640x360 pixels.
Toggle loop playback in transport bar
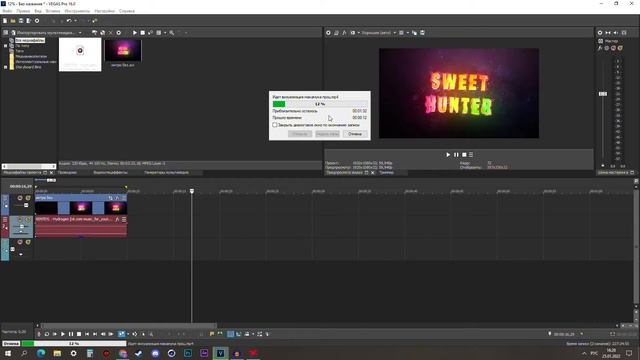point(47,334)
